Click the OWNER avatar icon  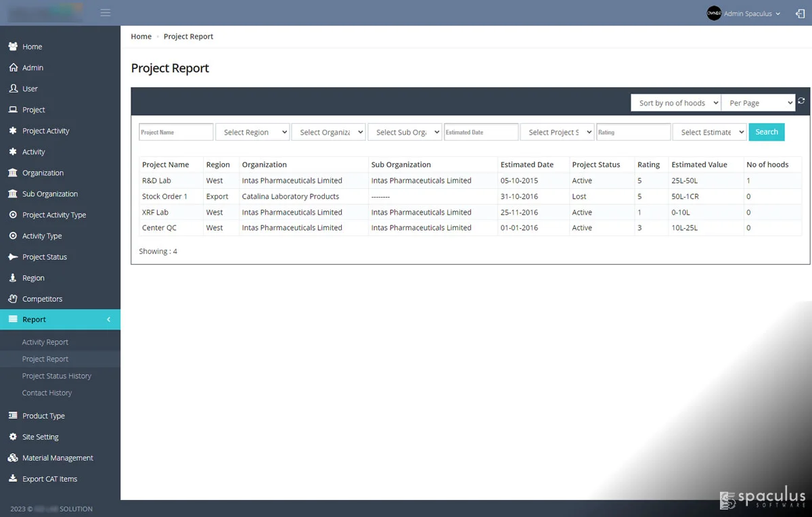[x=714, y=14]
